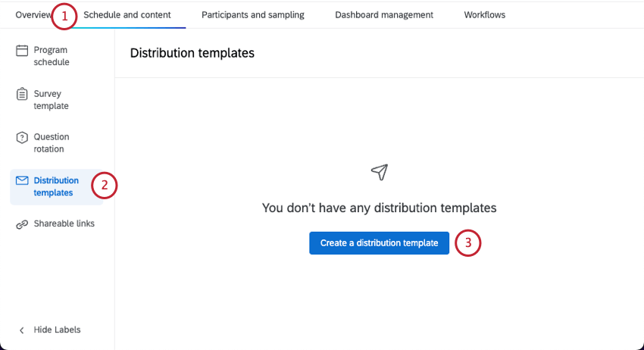The image size is (644, 350).
Task: Select the Survey template text label
Action: [52, 100]
